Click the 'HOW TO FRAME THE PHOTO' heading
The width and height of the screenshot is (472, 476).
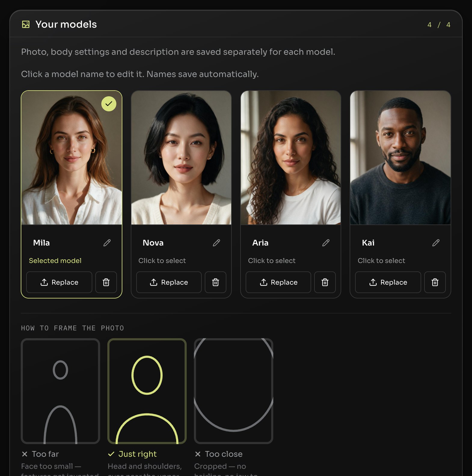72,328
